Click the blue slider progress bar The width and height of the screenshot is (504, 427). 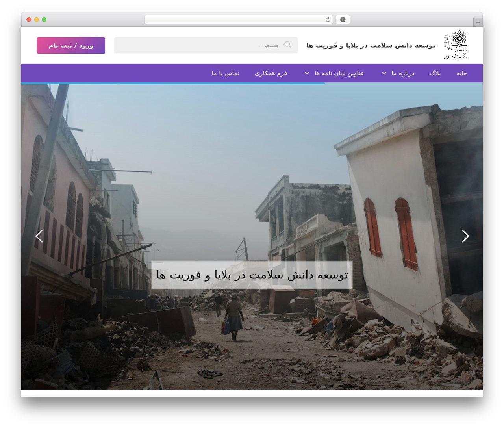[173, 83]
